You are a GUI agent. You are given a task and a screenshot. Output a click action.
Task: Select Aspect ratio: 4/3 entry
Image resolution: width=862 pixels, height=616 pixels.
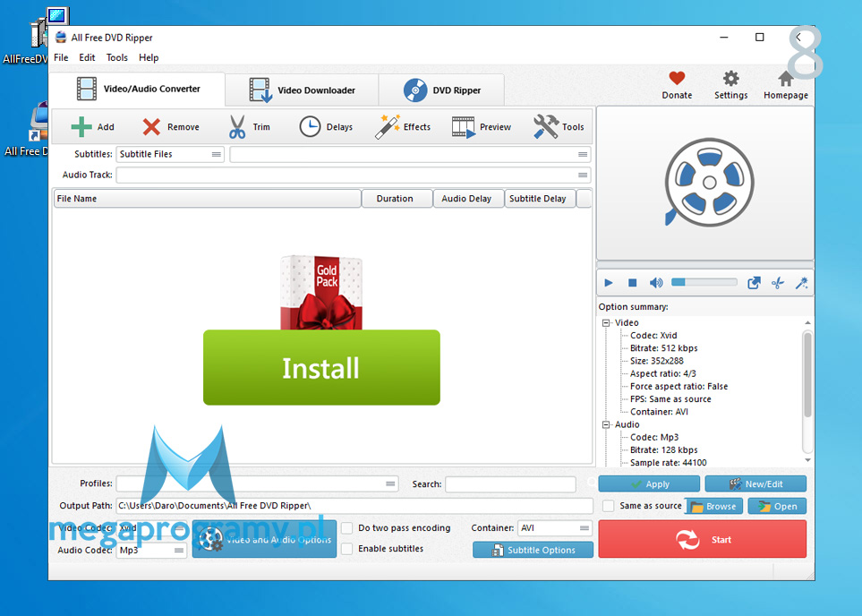tap(663, 373)
